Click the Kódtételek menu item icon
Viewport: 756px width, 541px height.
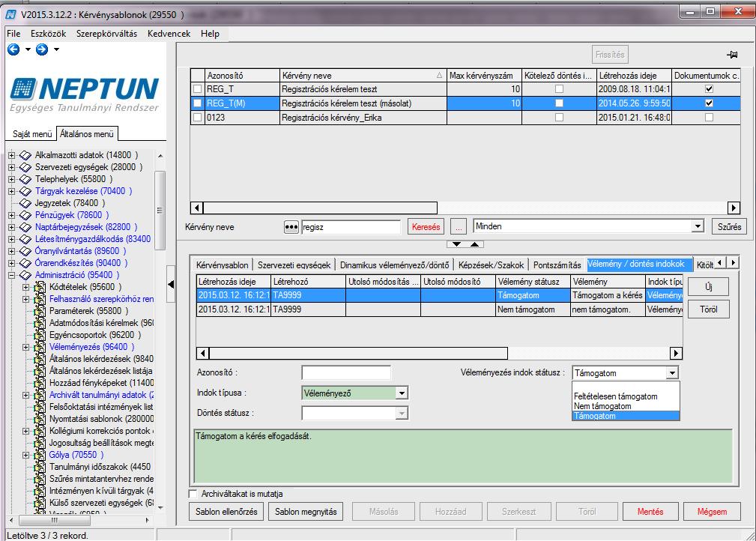40,287
